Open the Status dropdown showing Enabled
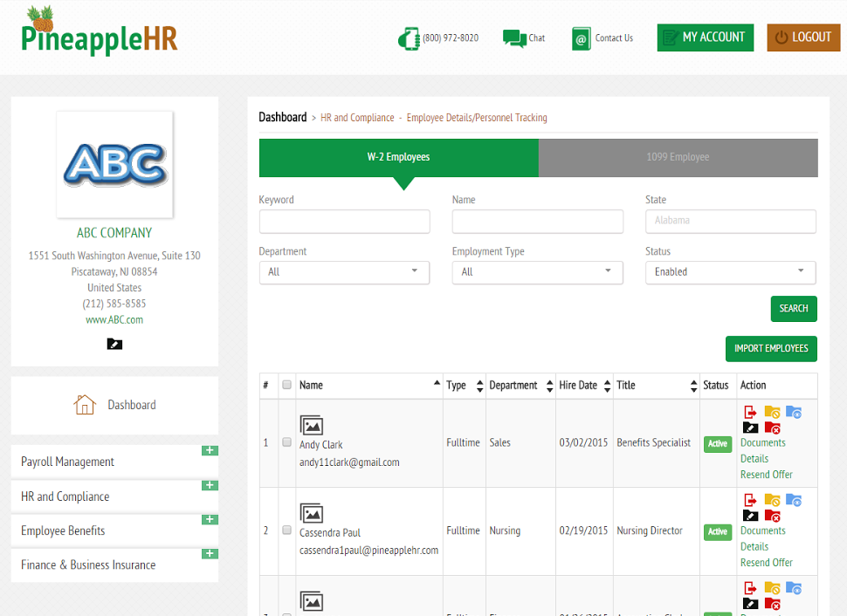This screenshot has width=847, height=616. pos(730,272)
